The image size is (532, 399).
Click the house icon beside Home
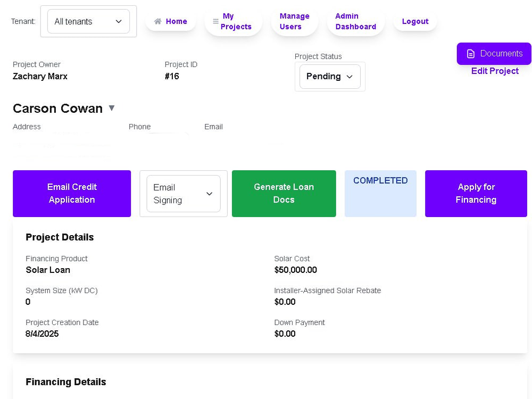(157, 21)
